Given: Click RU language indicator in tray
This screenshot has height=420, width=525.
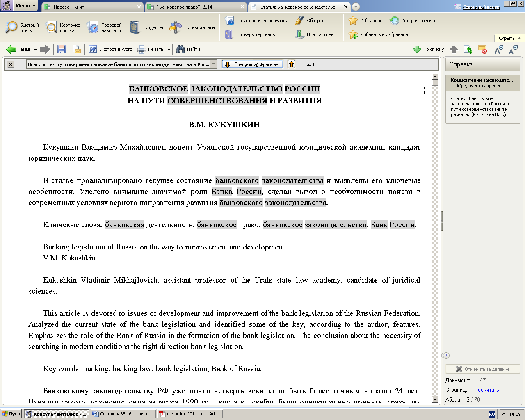Looking at the screenshot, I should pos(492,414).
